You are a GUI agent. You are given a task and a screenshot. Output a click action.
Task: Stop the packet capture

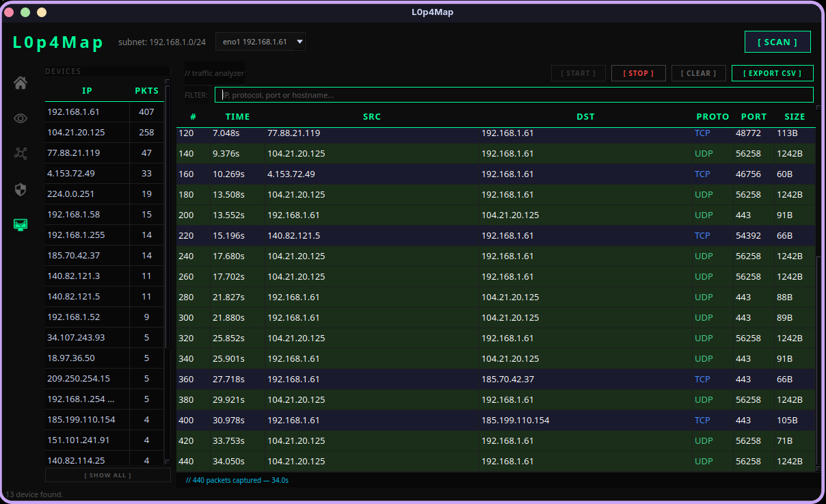pos(639,73)
